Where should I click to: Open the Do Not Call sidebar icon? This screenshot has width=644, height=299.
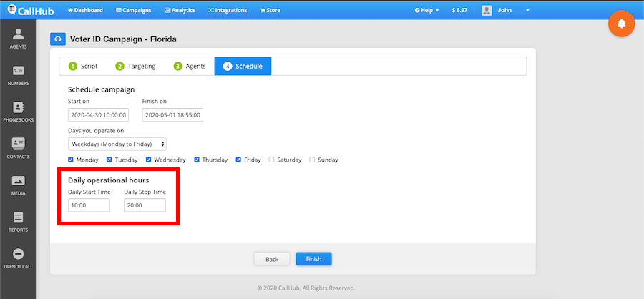(18, 259)
